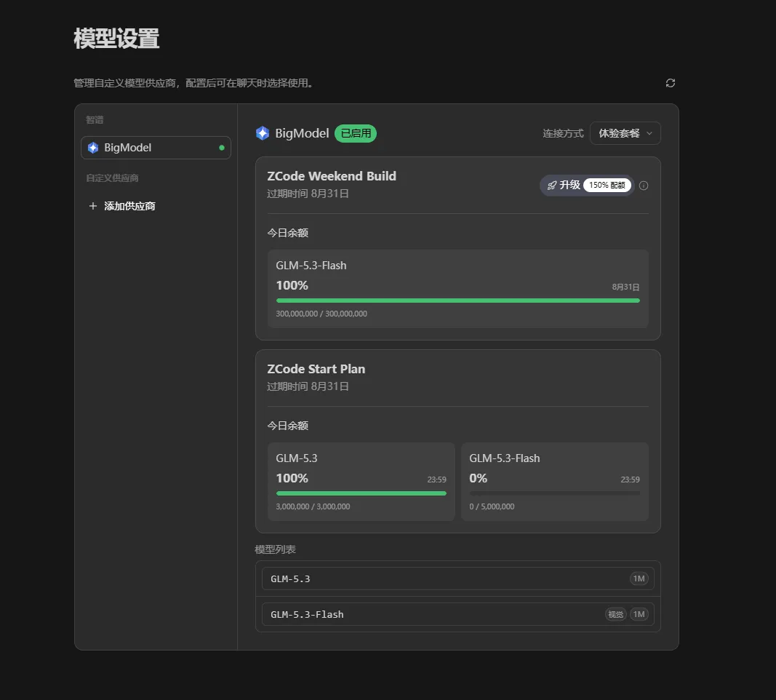Click the 智谱 sidebar heading

(95, 120)
